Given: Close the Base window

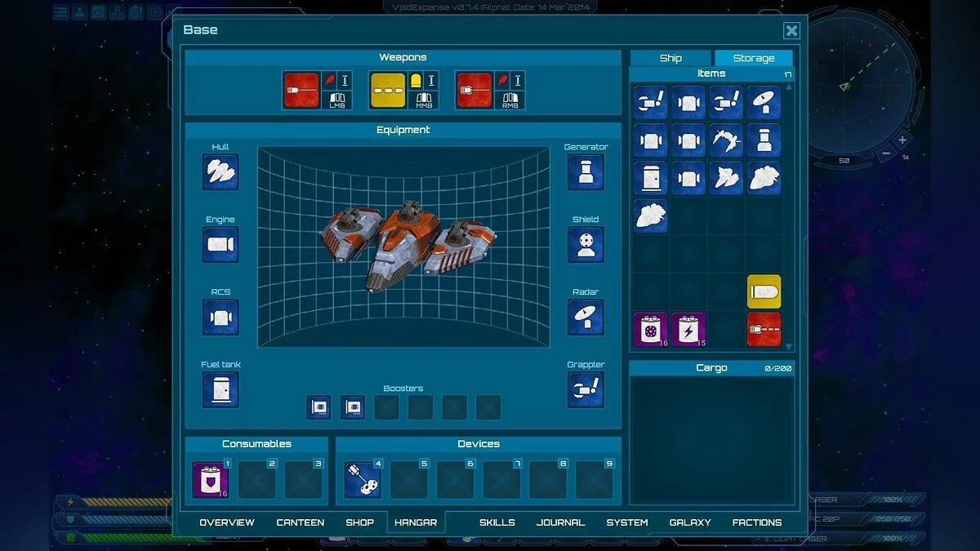Looking at the screenshot, I should pyautogui.click(x=791, y=31).
